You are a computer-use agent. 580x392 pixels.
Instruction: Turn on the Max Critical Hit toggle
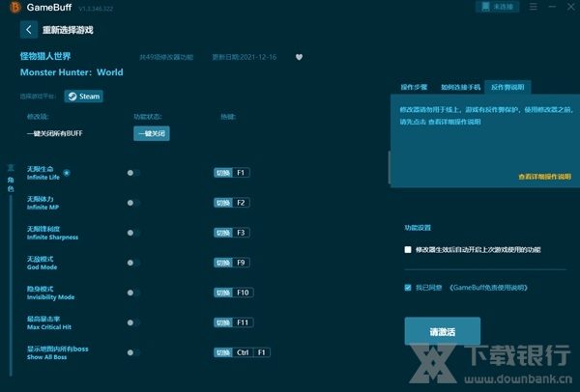tap(133, 322)
